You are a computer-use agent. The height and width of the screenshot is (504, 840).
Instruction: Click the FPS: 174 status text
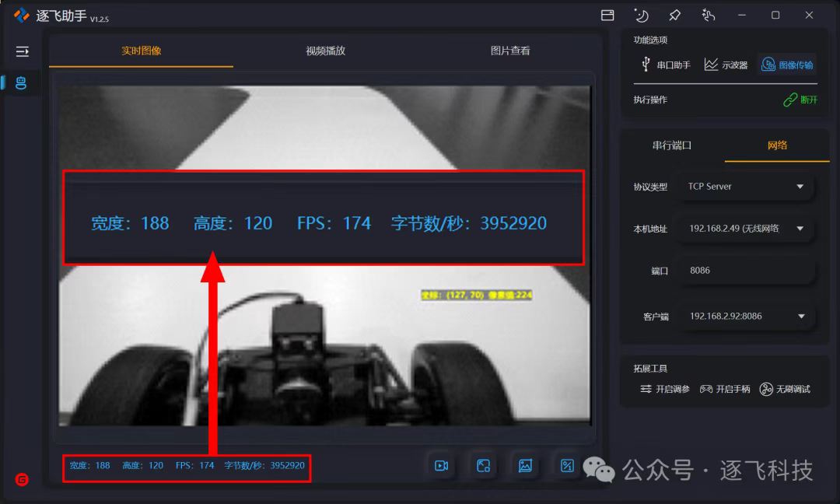click(194, 465)
